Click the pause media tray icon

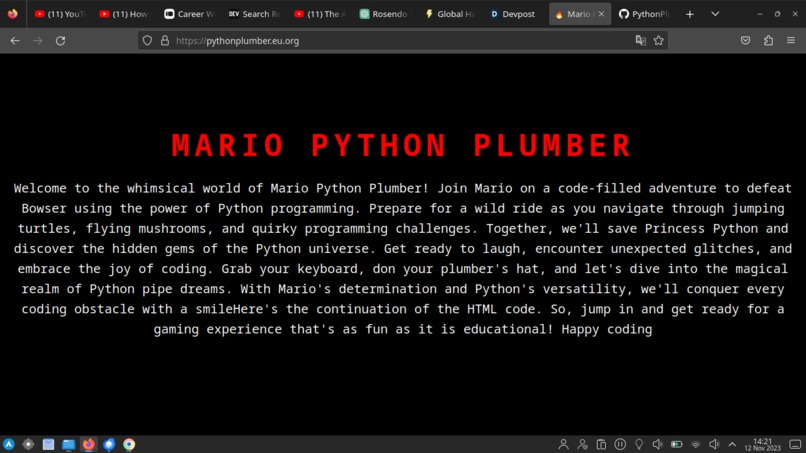point(620,444)
